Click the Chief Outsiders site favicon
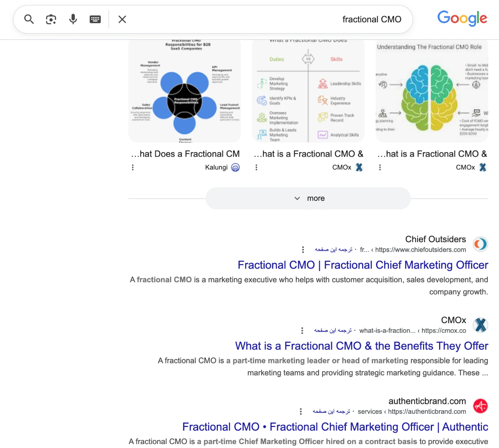Screen dimensions: 499x448 480,244
